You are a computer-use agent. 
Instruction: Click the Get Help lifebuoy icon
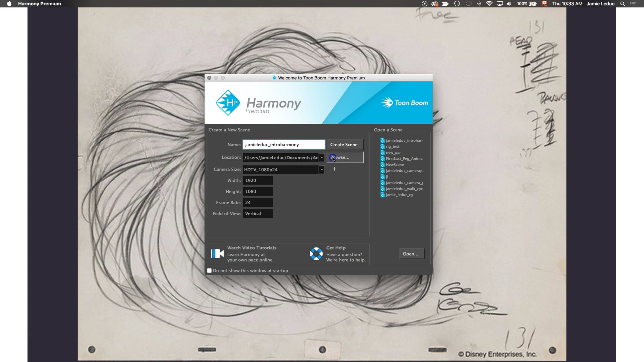point(316,254)
